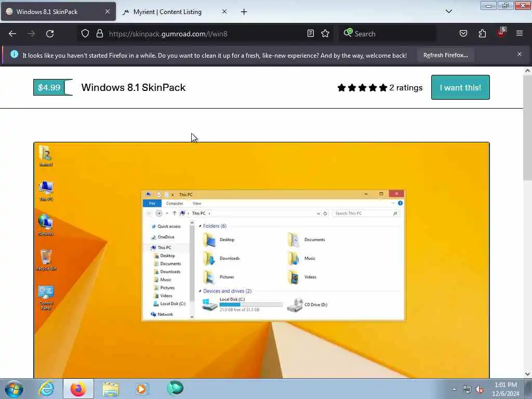Click the first rating star
Screen dimensions: 532x399
(x=342, y=88)
